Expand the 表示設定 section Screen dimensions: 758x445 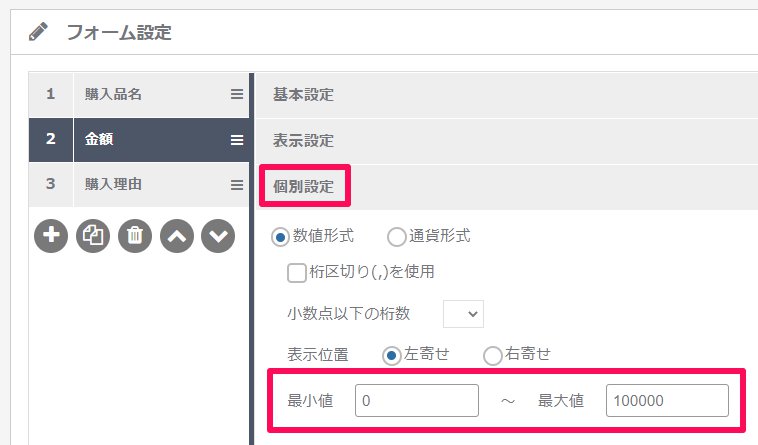tap(506, 141)
